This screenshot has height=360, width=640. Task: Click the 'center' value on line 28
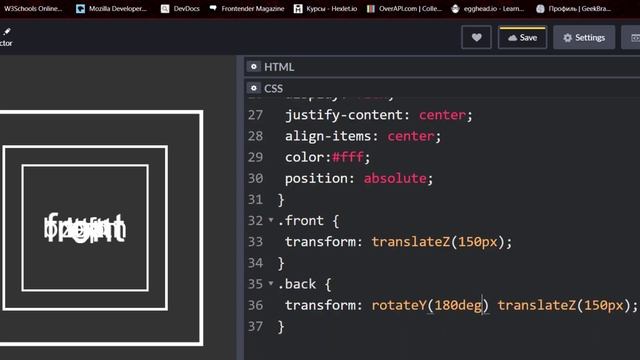click(411, 136)
